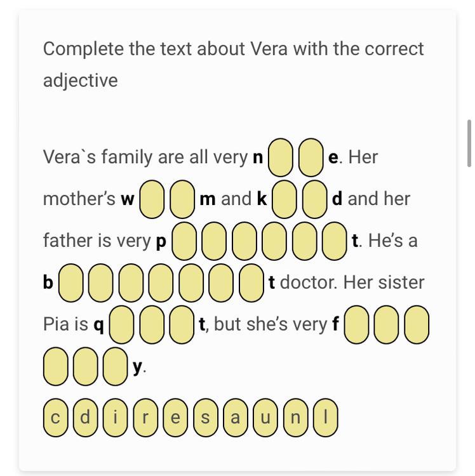This screenshot has width=475, height=476.
Task: Pick the "d" letter tile
Action: pos(86,418)
